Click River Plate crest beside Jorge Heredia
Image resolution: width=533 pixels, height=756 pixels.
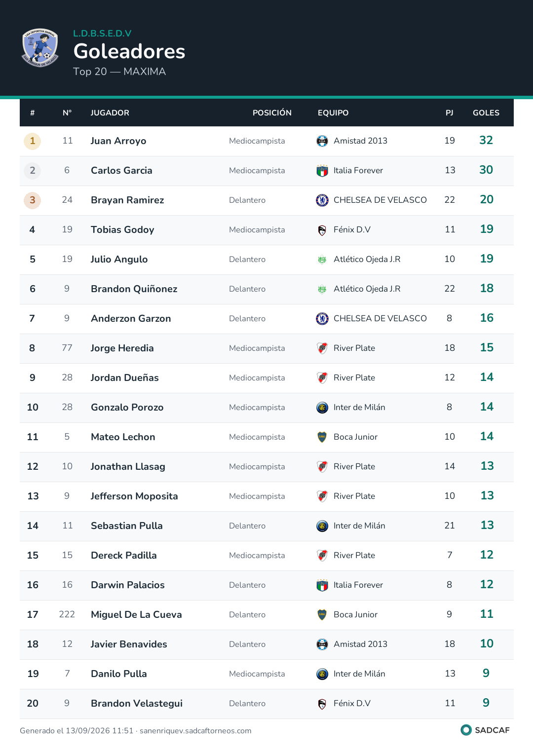[322, 348]
